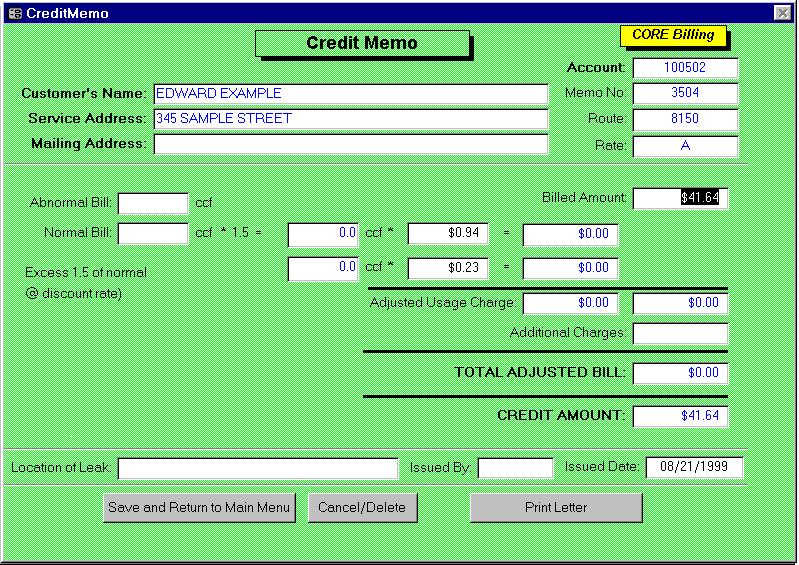Click the CORE Billing yellow label
Image resolution: width=799 pixels, height=565 pixels.
tap(673, 35)
